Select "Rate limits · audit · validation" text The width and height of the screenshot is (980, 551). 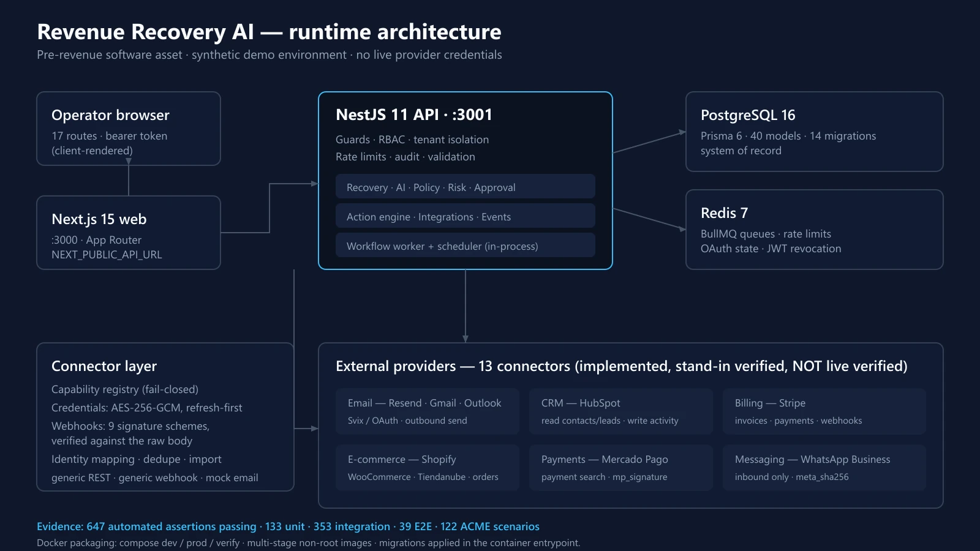click(405, 157)
